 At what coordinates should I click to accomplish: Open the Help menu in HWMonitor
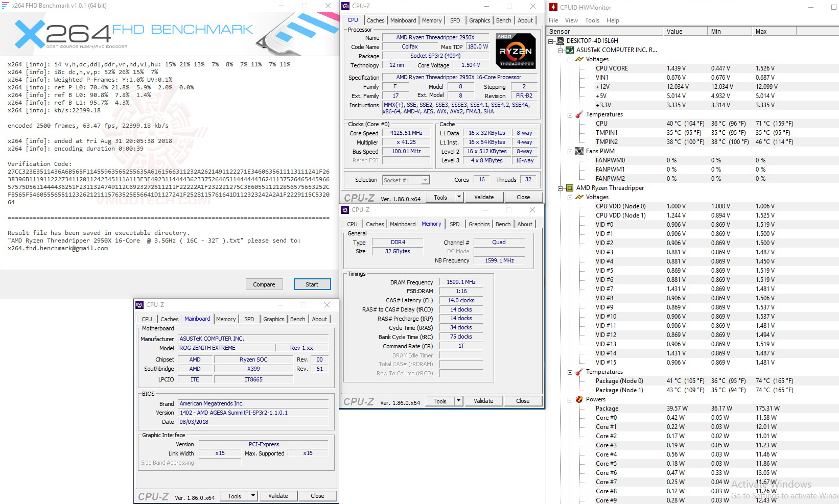[x=613, y=20]
